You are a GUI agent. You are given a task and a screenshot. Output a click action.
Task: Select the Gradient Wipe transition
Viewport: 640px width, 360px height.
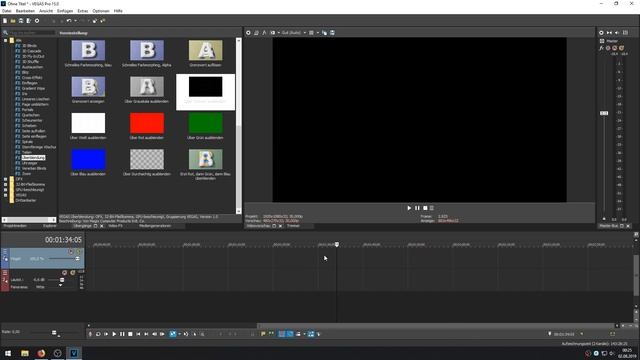33,88
